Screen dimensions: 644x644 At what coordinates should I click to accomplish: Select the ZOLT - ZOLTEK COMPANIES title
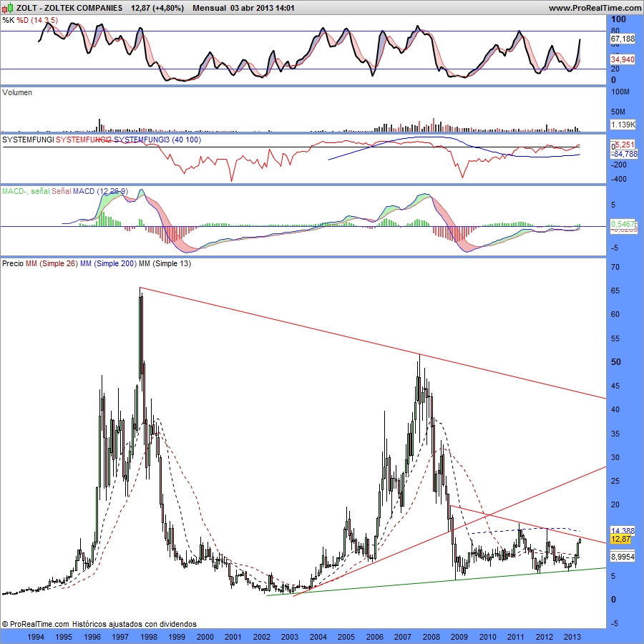pyautogui.click(x=69, y=8)
